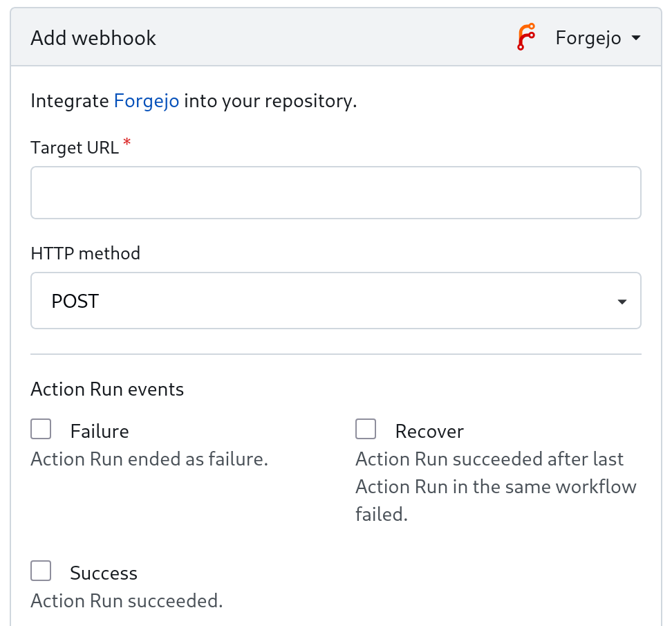Click the caret arrow beside Forgejo
This screenshot has width=672, height=626.
(636, 38)
